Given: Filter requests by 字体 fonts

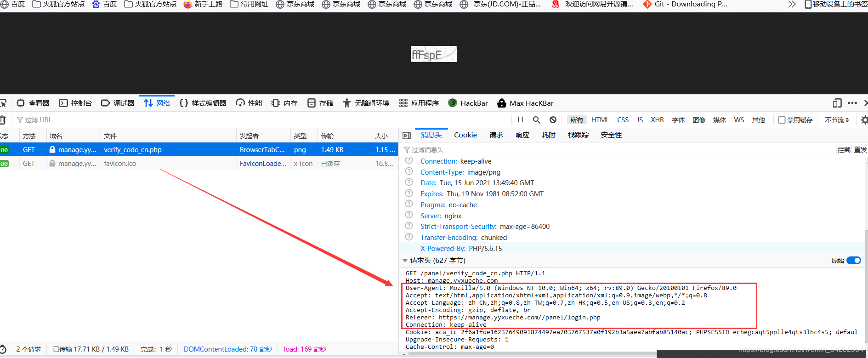Looking at the screenshot, I should [678, 119].
